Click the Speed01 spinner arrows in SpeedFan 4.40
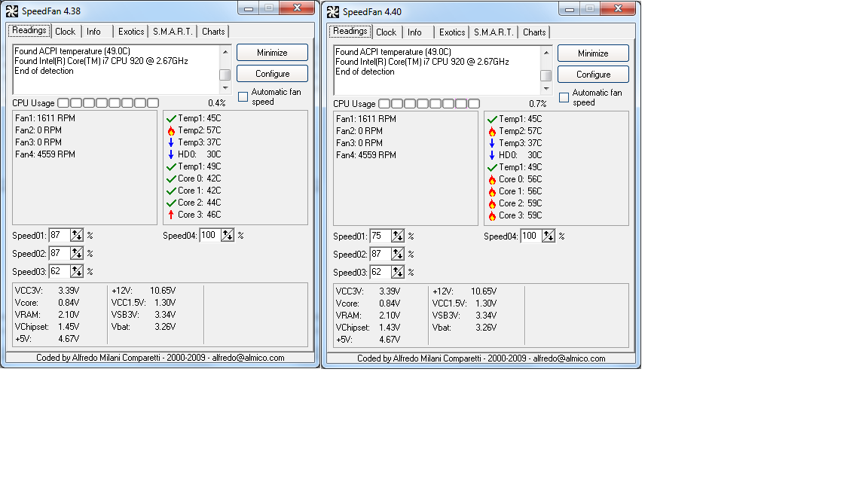The width and height of the screenshot is (868, 488). point(398,236)
